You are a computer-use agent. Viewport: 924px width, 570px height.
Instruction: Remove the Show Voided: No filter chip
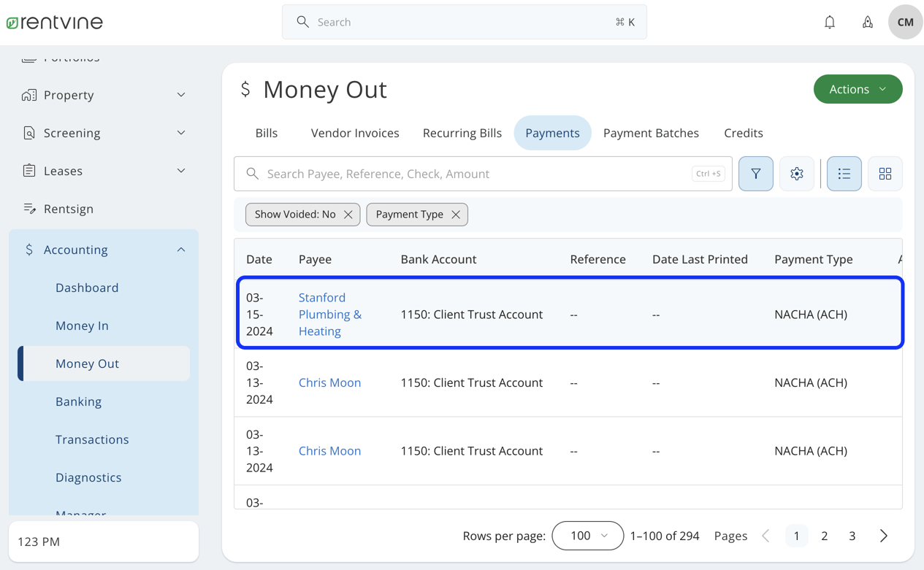point(348,215)
